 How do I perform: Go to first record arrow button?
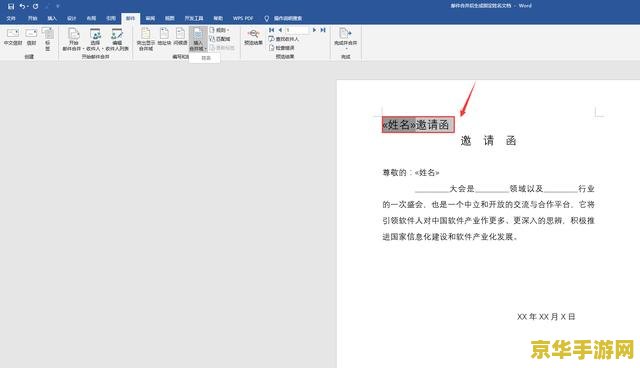271,30
